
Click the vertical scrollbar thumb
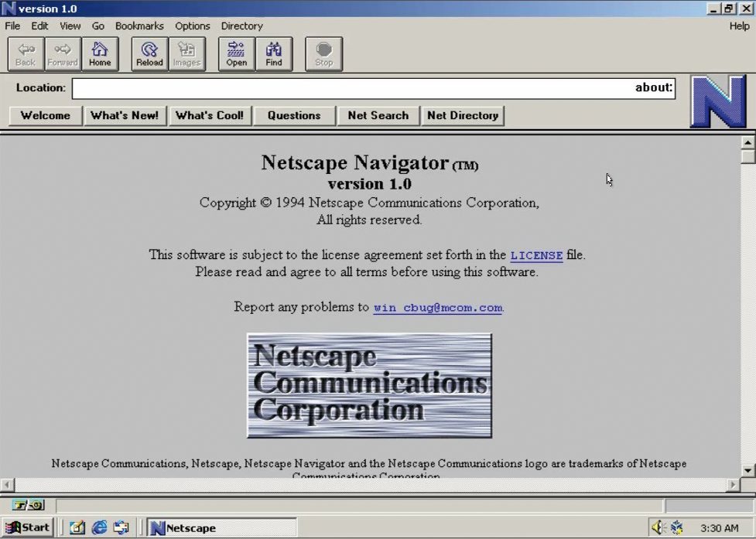[747, 157]
